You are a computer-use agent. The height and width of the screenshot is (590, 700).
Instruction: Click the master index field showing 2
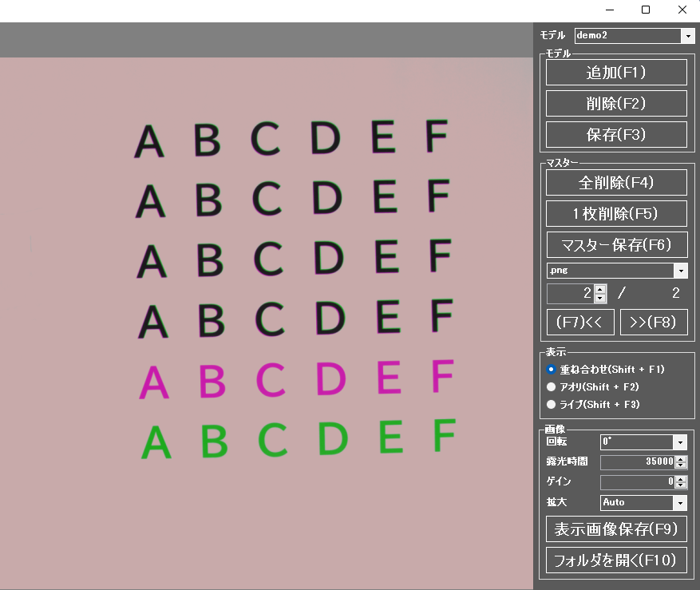571,294
